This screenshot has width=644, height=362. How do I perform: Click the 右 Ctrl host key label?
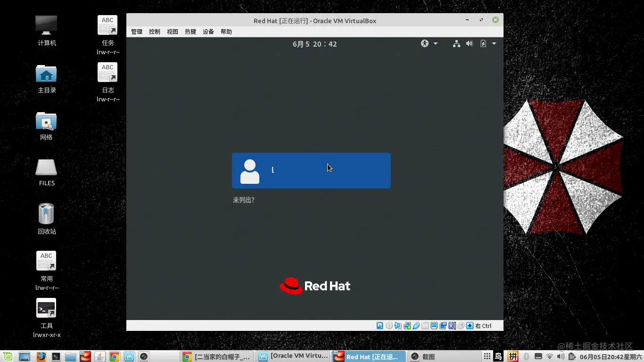click(483, 326)
